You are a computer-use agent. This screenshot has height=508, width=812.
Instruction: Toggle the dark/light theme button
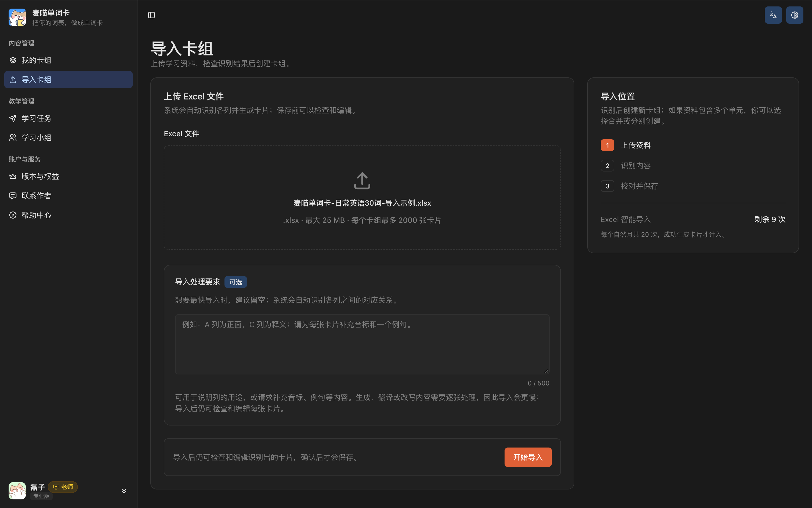[x=795, y=15]
